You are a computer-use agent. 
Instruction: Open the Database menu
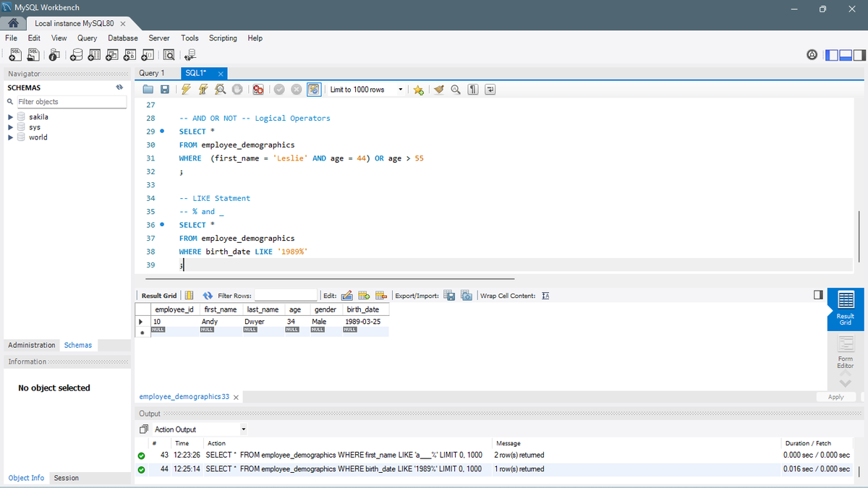(x=123, y=38)
